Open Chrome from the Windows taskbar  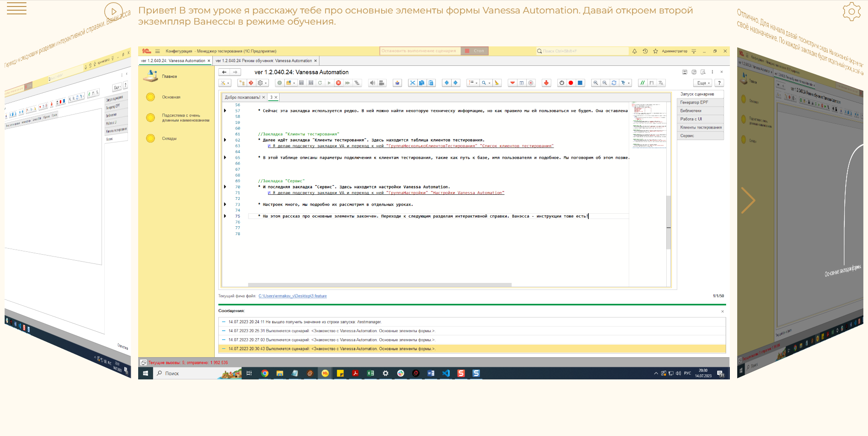tap(265, 373)
